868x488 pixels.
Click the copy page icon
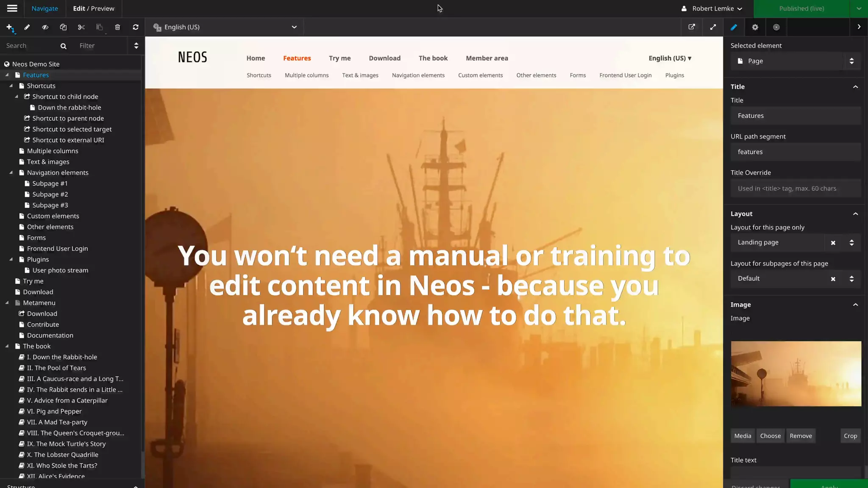(63, 28)
